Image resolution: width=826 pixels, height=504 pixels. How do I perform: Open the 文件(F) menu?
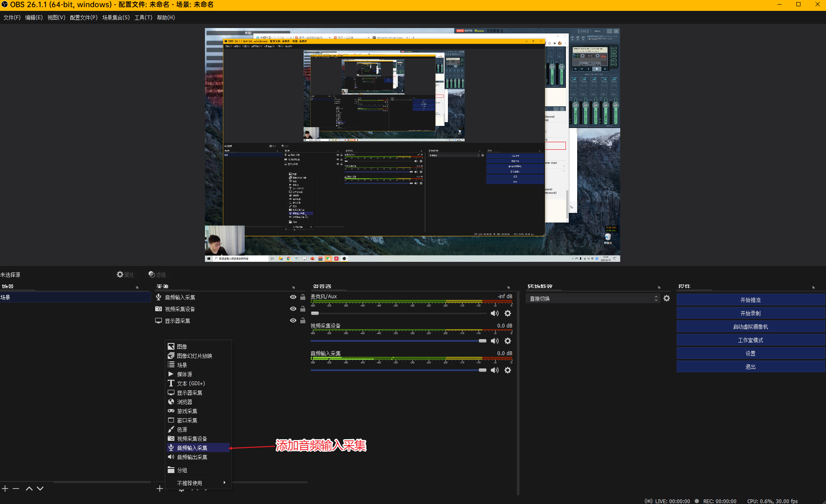pos(12,18)
